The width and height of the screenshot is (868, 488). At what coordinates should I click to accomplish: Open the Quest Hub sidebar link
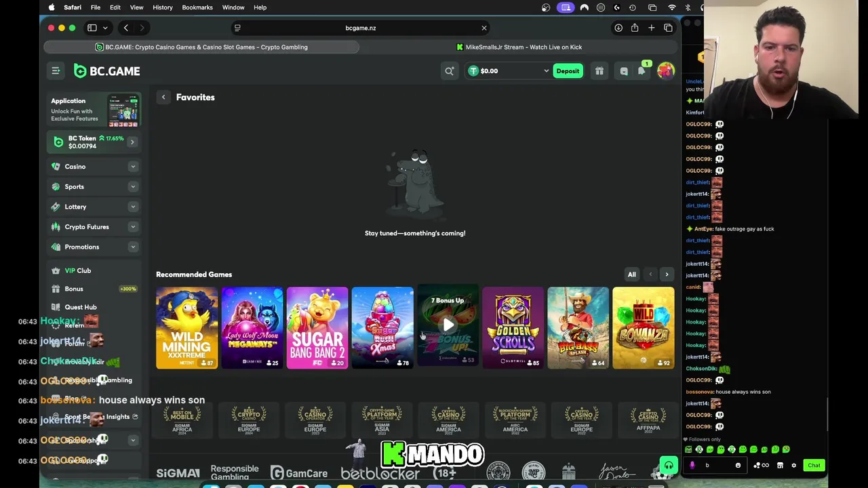pyautogui.click(x=80, y=307)
